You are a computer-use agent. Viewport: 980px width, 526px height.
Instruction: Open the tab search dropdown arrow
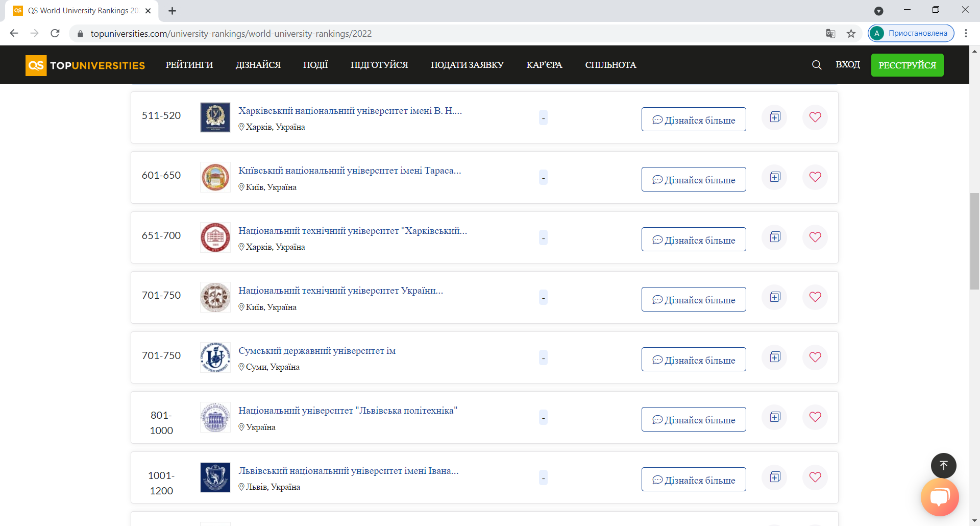[x=878, y=11]
